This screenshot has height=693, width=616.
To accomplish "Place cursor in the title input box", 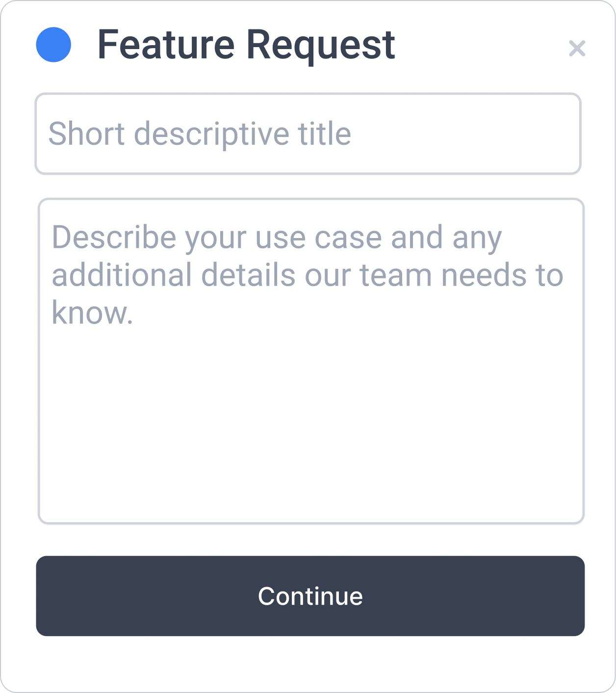I will tap(308, 133).
